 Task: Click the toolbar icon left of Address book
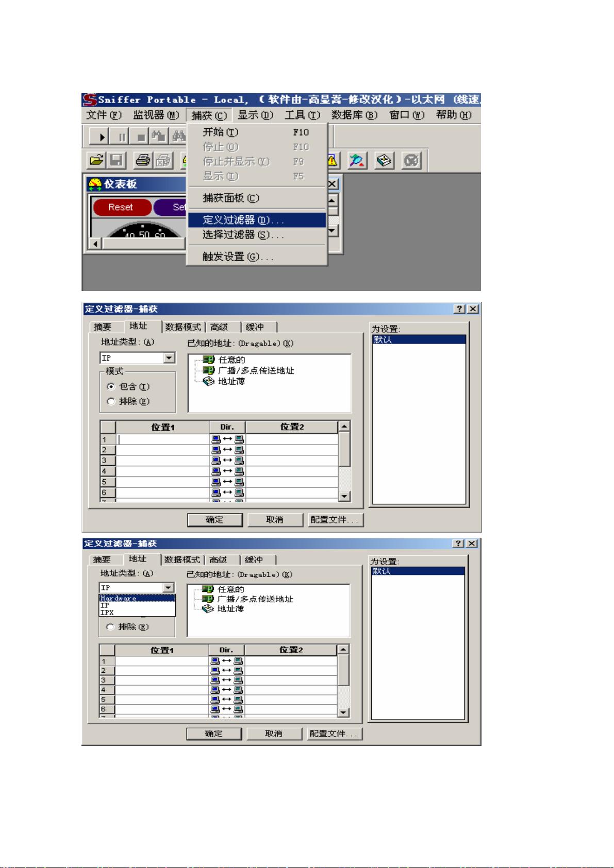[x=358, y=161]
